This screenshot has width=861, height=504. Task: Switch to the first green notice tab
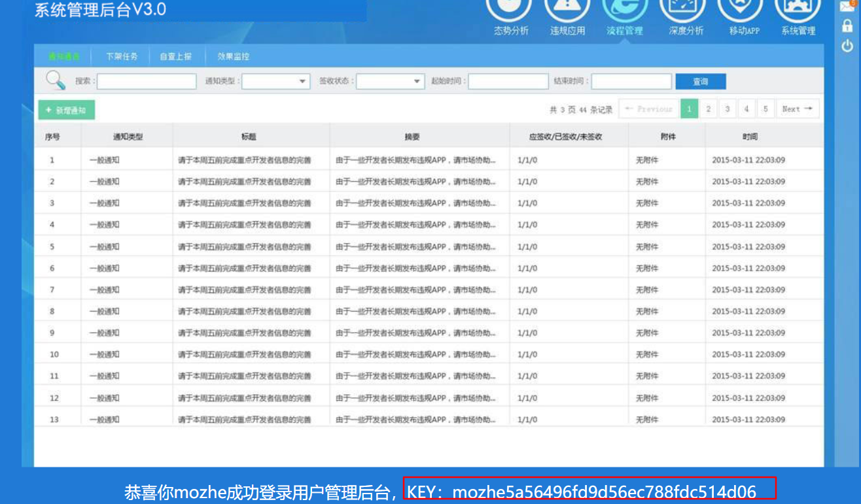[63, 57]
